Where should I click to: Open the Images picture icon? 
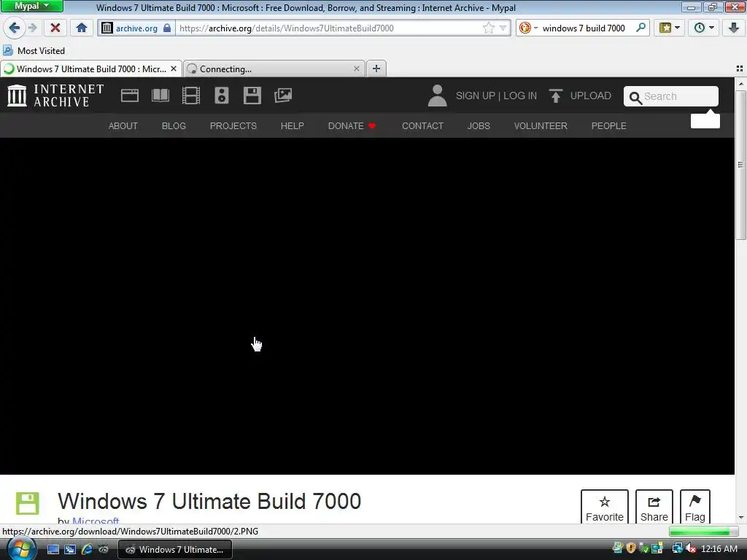click(283, 96)
